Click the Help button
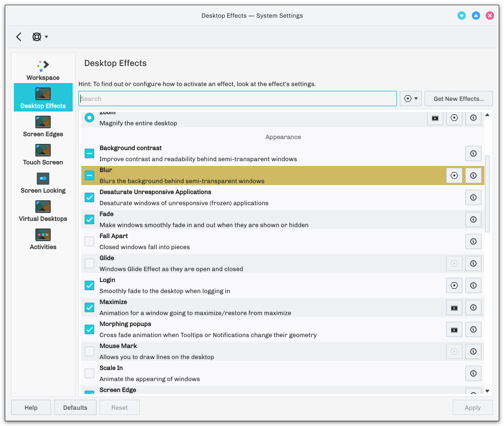Screen dimensions: 504x426 click(x=31, y=407)
